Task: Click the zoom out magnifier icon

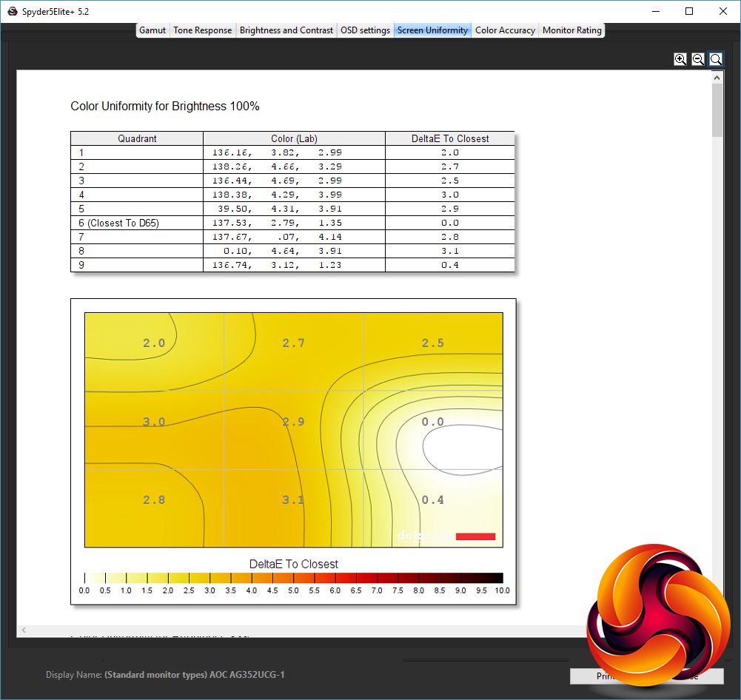Action: coord(698,59)
